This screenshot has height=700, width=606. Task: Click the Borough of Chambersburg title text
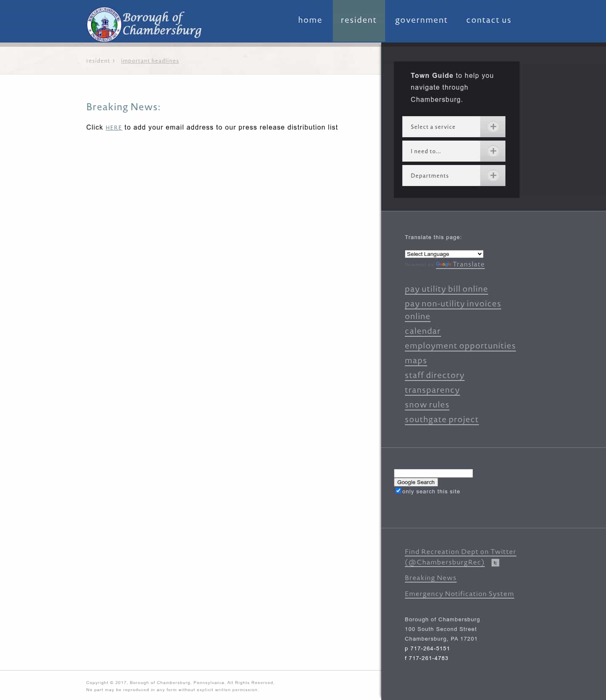click(162, 24)
